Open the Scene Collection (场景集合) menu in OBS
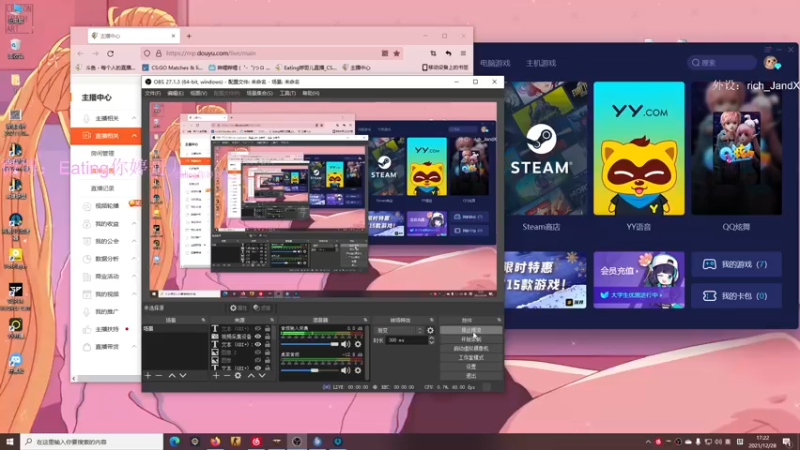 coord(259,93)
